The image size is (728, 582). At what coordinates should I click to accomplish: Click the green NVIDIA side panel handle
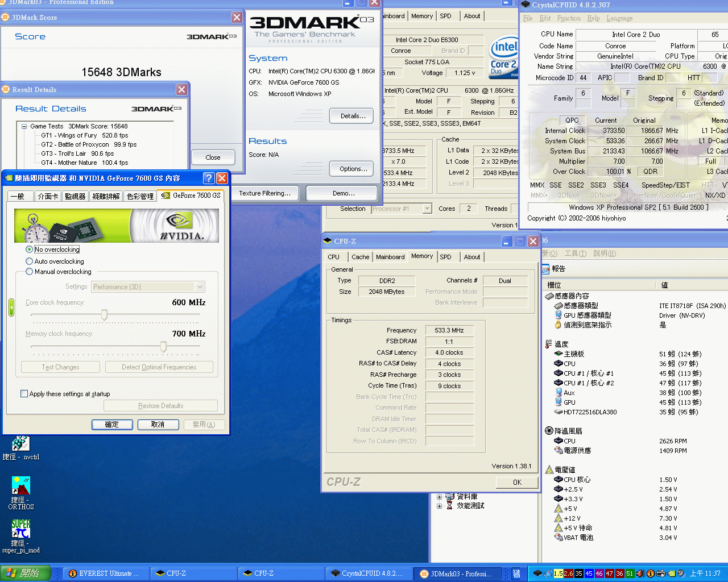coord(11,307)
